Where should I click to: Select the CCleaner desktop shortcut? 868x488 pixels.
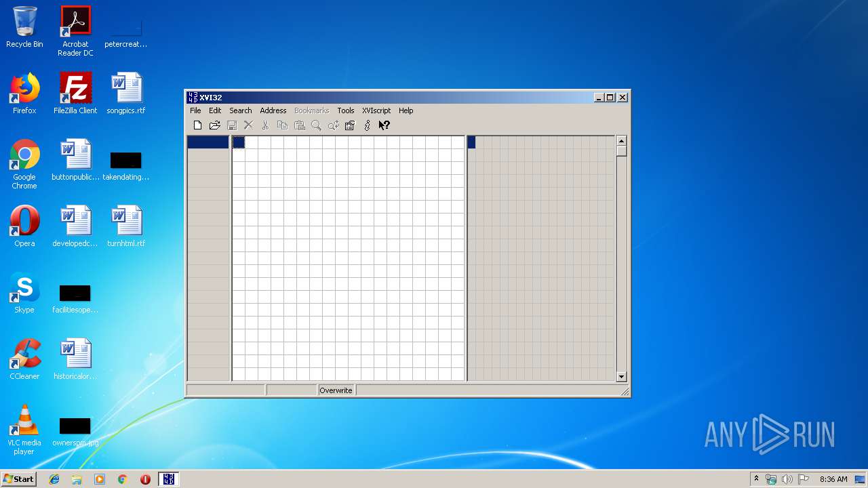pos(24,360)
